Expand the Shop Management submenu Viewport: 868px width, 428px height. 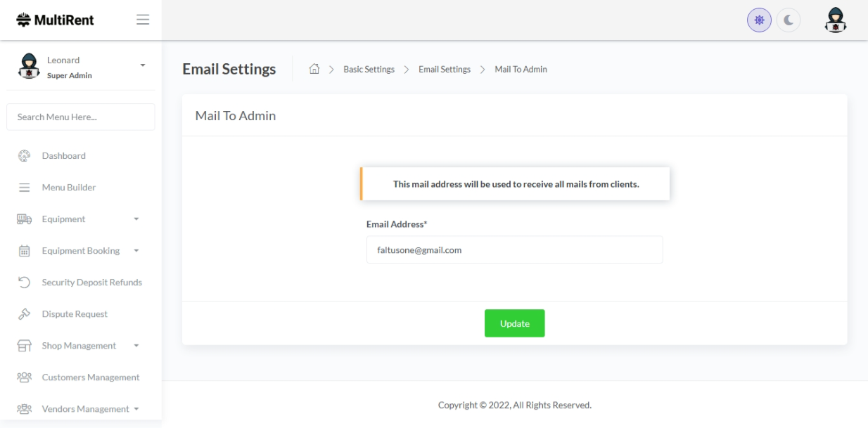[136, 346]
